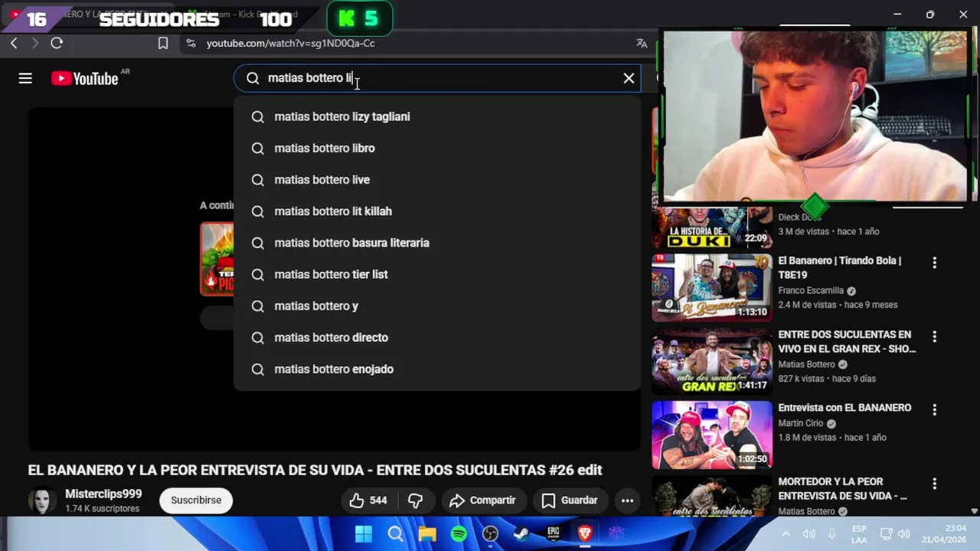Open options menu for 'MORTEDOR Y LA PEOR ENTREVISTA'

(934, 484)
